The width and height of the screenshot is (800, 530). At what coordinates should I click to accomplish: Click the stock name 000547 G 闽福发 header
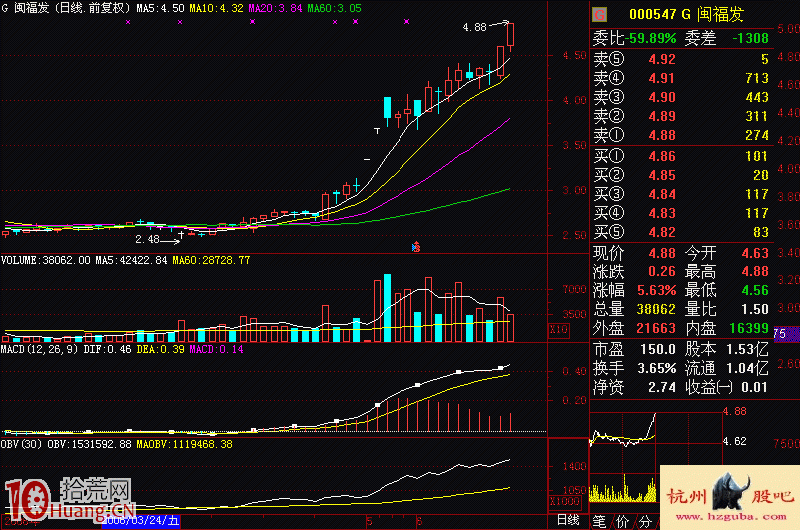686,15
